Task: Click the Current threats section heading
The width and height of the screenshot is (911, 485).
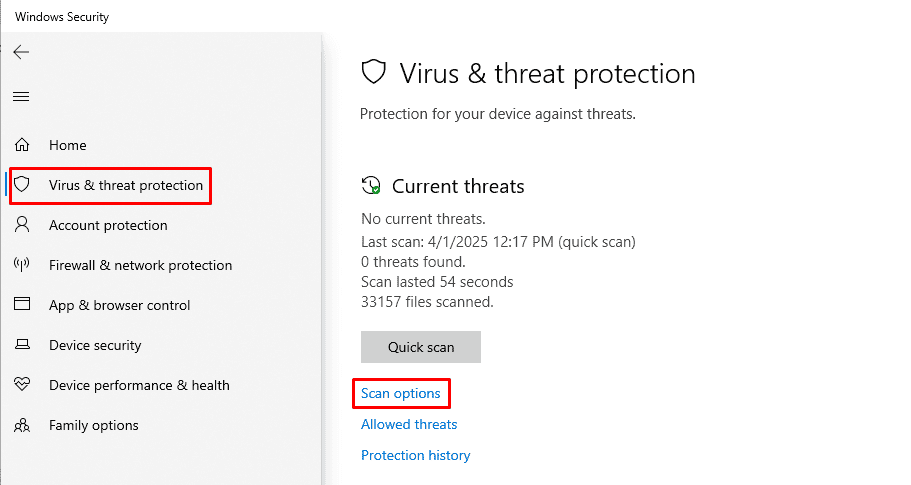Action: point(458,186)
